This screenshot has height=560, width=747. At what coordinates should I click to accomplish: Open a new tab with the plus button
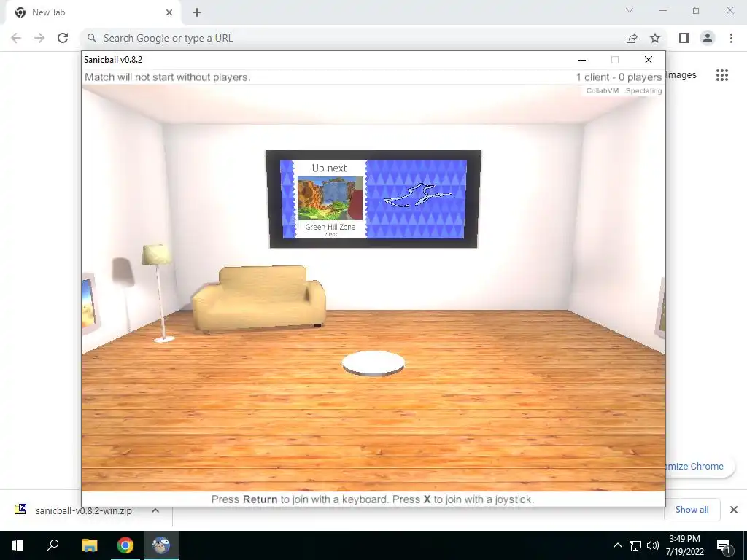(x=197, y=12)
